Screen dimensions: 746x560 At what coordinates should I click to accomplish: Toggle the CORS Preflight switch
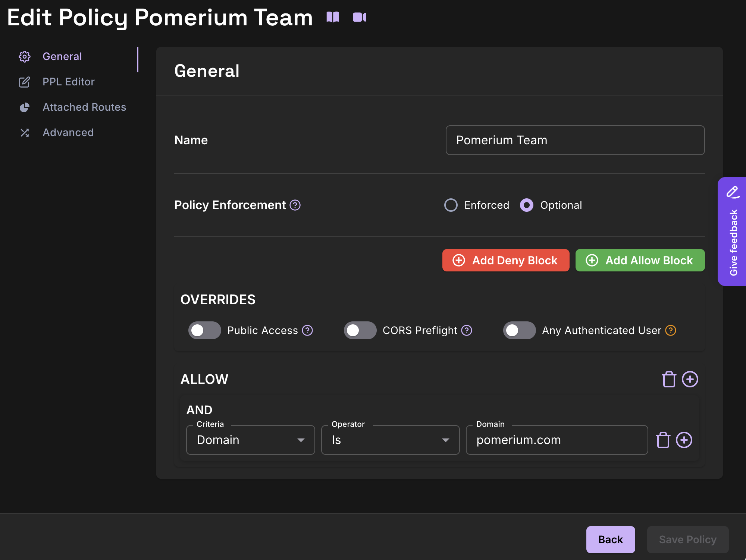tap(360, 330)
